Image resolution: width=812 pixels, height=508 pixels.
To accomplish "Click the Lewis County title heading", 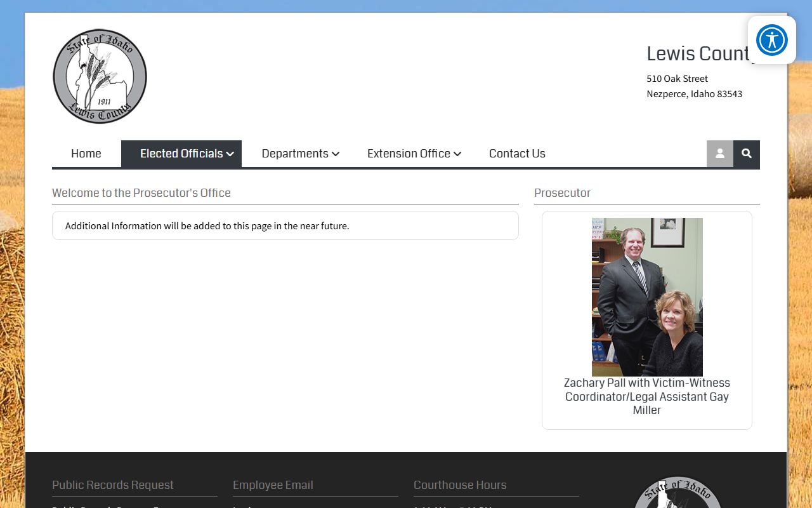I will click(701, 54).
